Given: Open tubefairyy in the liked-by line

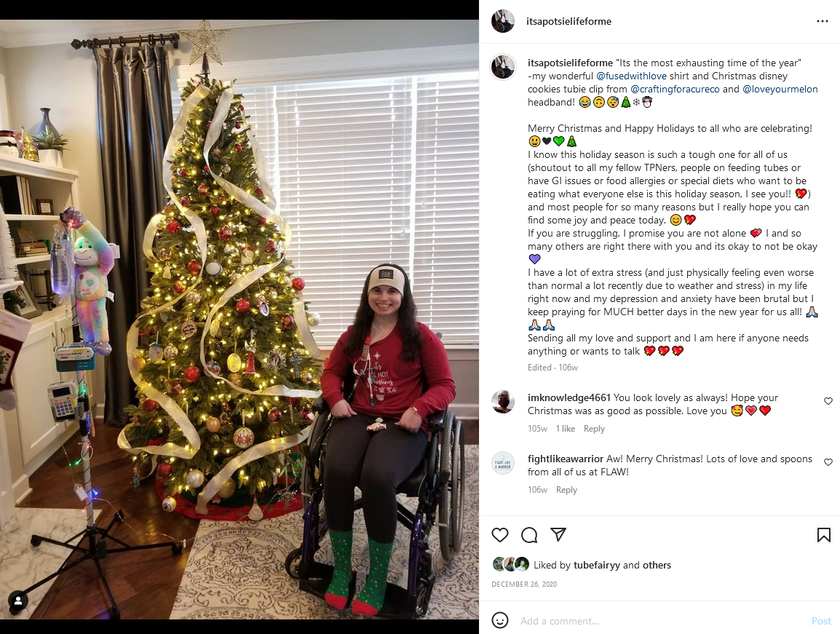Looking at the screenshot, I should tap(597, 565).
